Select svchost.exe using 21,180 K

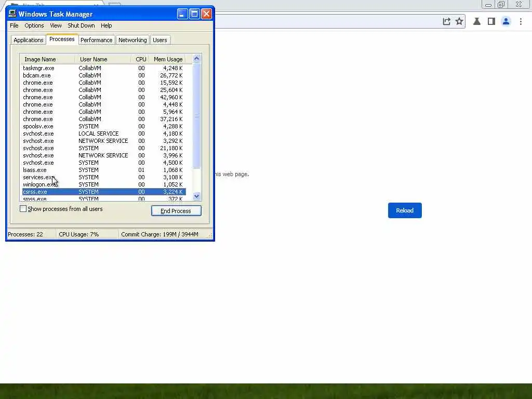104,148
